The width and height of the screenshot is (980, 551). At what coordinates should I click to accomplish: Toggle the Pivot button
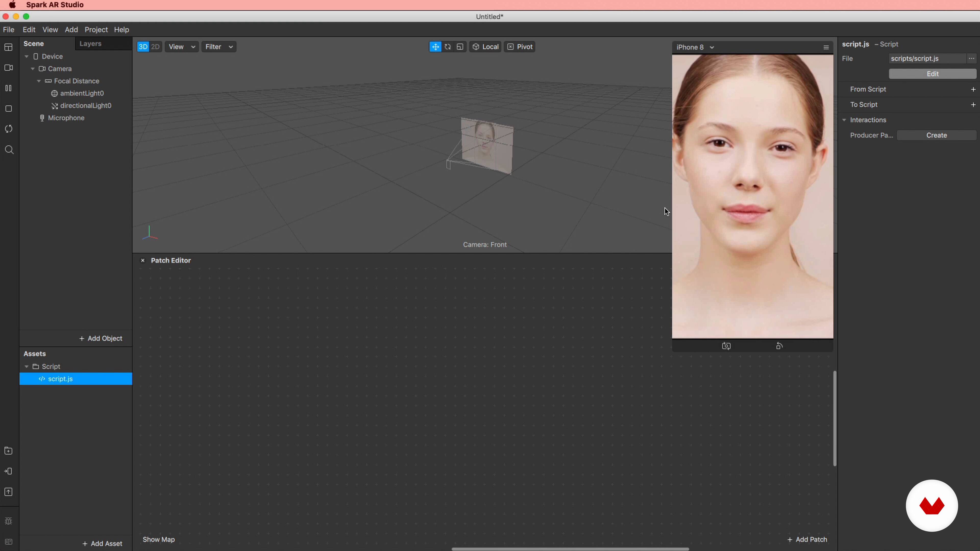coord(520,47)
